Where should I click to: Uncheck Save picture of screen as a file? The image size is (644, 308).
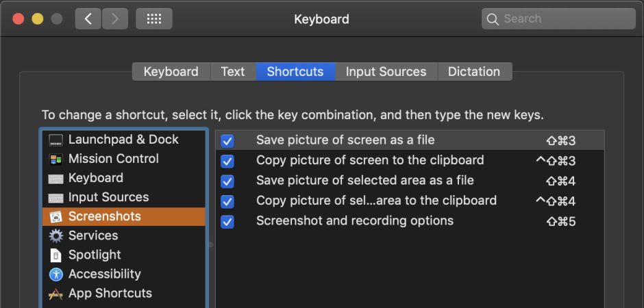(x=227, y=141)
